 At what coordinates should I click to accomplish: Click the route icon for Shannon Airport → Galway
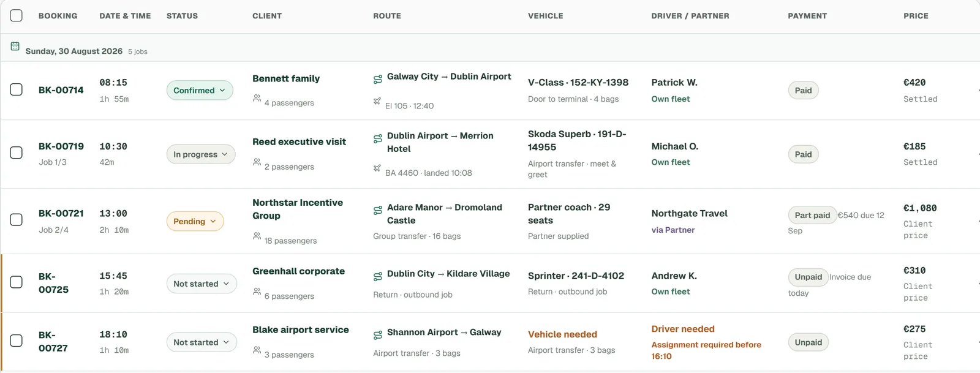378,336
